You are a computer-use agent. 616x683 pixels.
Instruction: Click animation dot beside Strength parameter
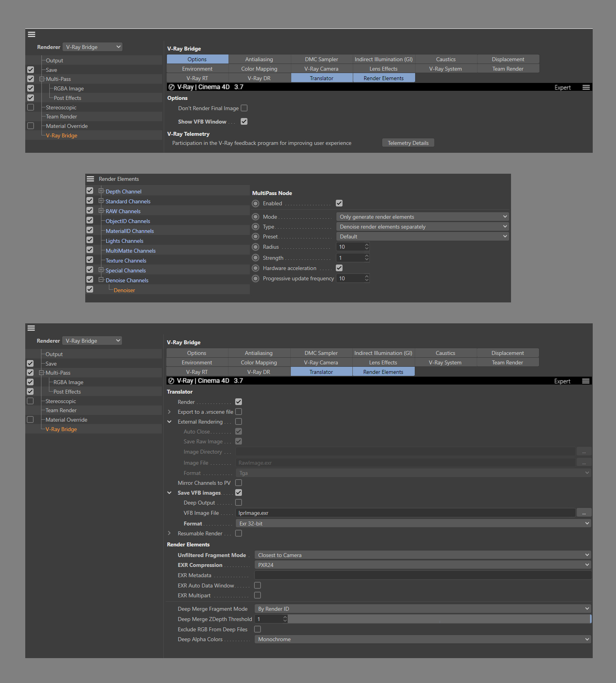pyautogui.click(x=256, y=258)
